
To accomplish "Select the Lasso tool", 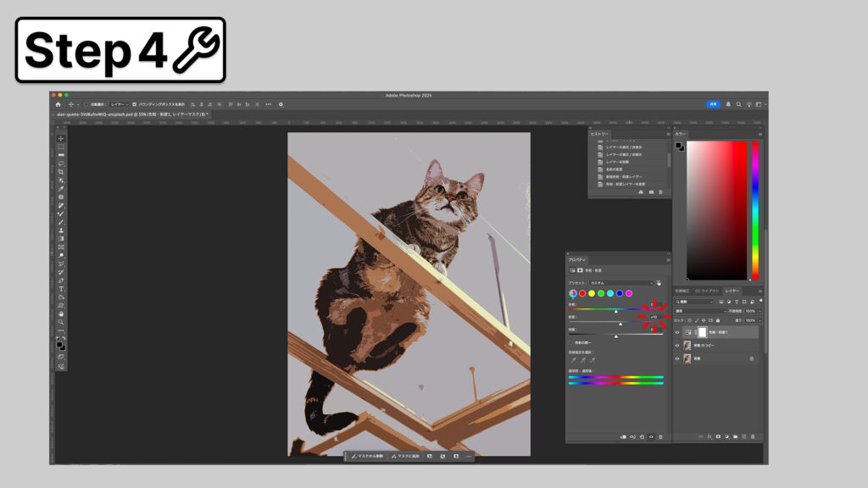I will [x=61, y=164].
